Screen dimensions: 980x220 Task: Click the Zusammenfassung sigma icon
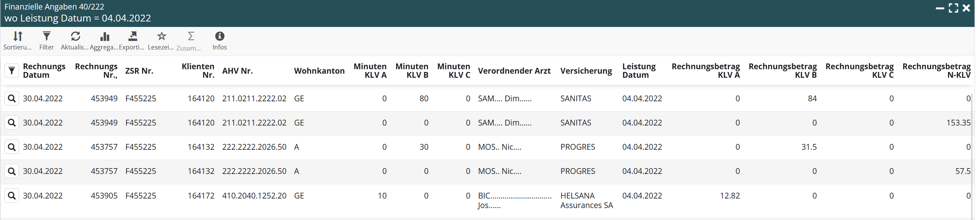[x=189, y=40]
